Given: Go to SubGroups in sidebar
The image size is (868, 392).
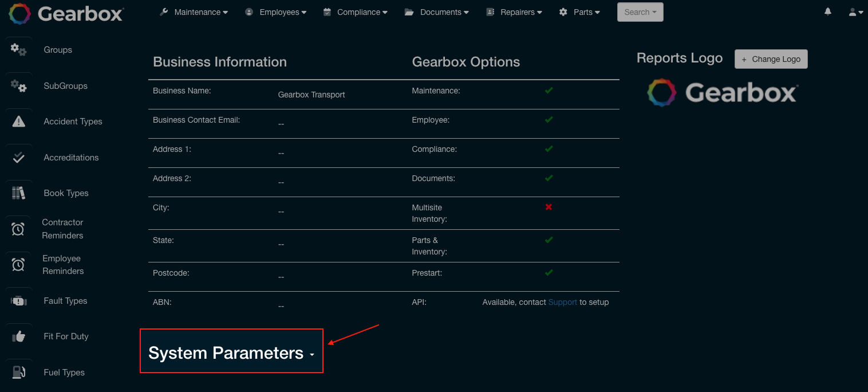Looking at the screenshot, I should [x=66, y=86].
